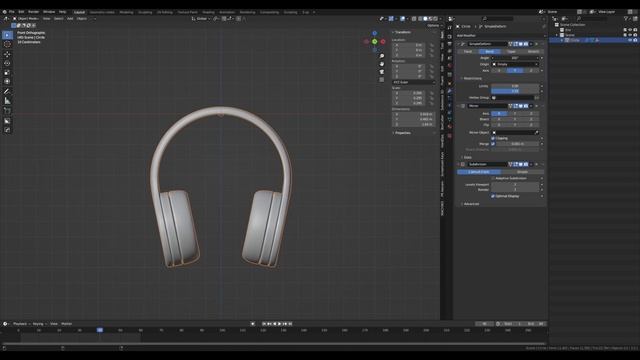Select Taper deform mode button
The image size is (640, 360).
[x=511, y=52]
